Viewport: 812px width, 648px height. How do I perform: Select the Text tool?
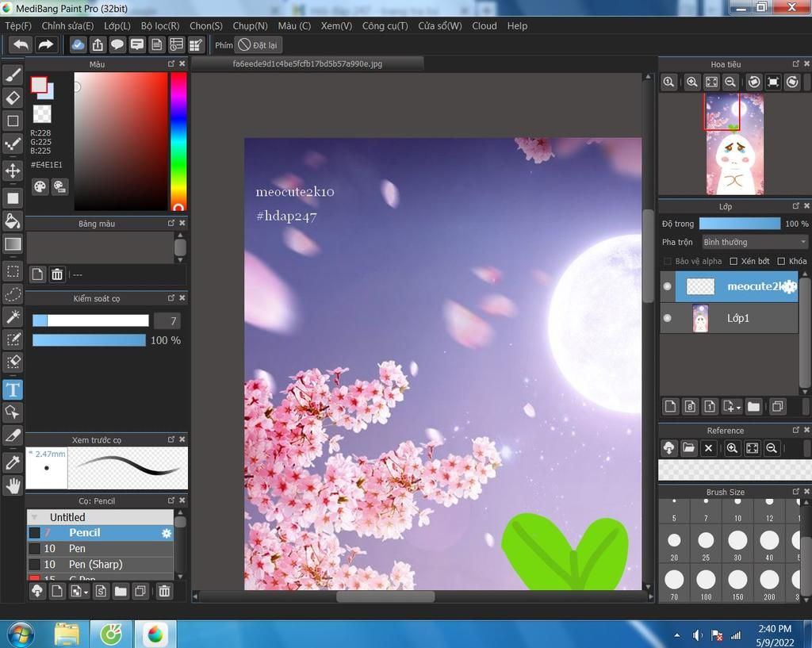click(13, 389)
